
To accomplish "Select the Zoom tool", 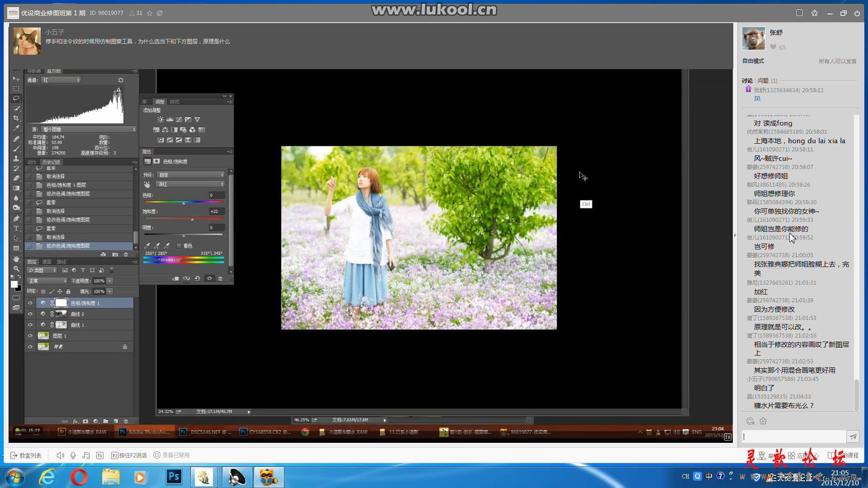I will [x=16, y=269].
